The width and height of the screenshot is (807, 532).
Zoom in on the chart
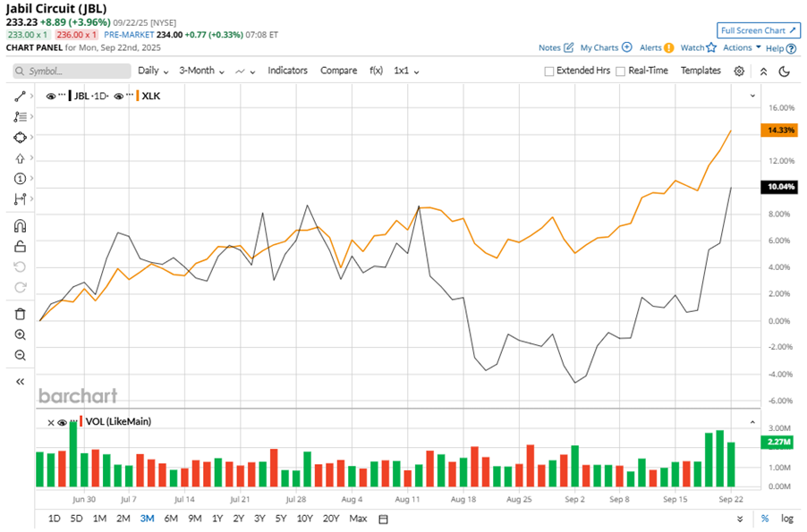pos(20,335)
